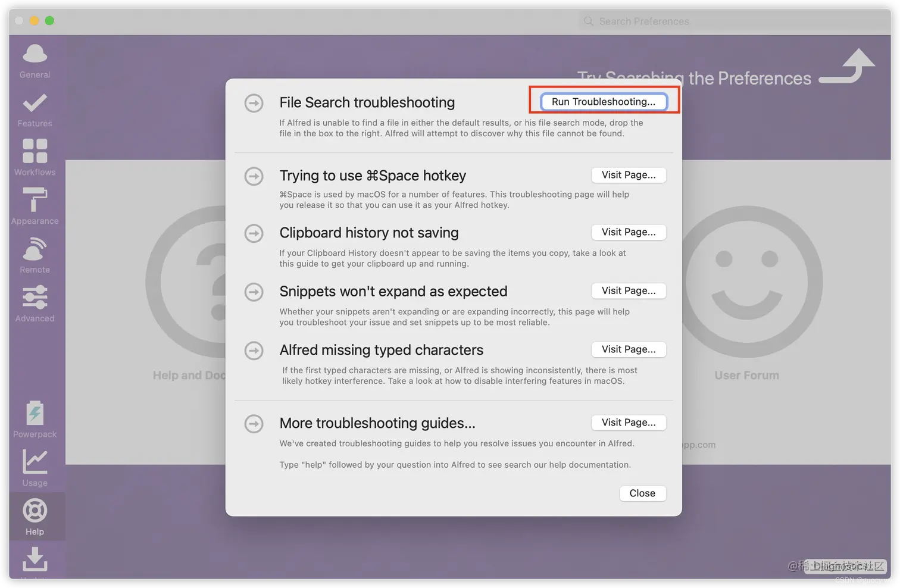
Task: Visit page for Snippets won't expand
Action: pos(629,290)
